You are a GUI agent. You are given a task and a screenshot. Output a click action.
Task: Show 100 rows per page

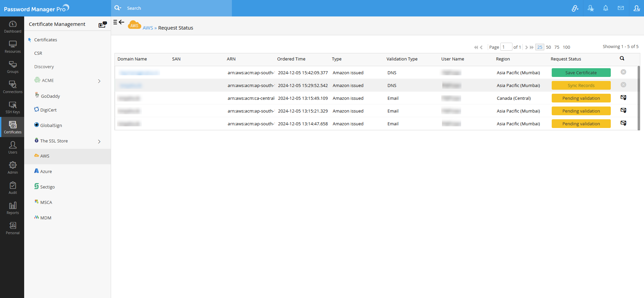click(566, 47)
